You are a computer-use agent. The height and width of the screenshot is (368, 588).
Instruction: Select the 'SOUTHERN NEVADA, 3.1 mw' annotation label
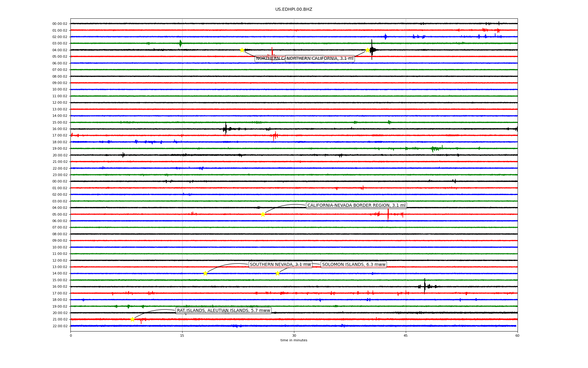coord(280,264)
